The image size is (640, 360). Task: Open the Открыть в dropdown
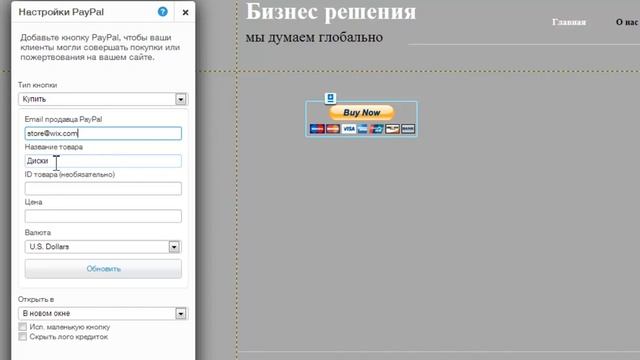click(x=103, y=313)
